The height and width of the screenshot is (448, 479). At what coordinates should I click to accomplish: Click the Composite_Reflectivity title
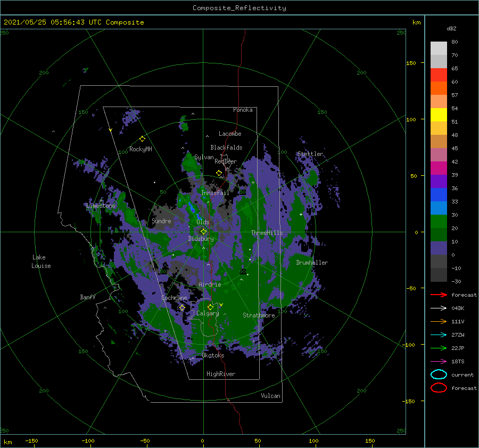(x=240, y=8)
